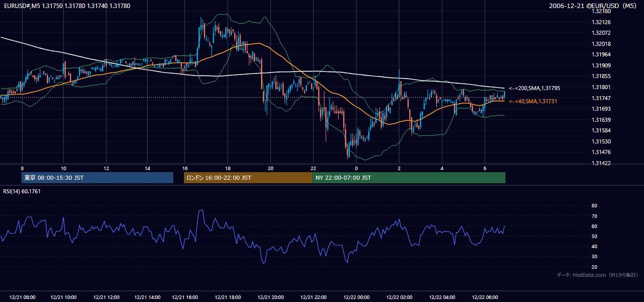Click the NY 22:00-07:00 JST session bar

(x=409, y=178)
